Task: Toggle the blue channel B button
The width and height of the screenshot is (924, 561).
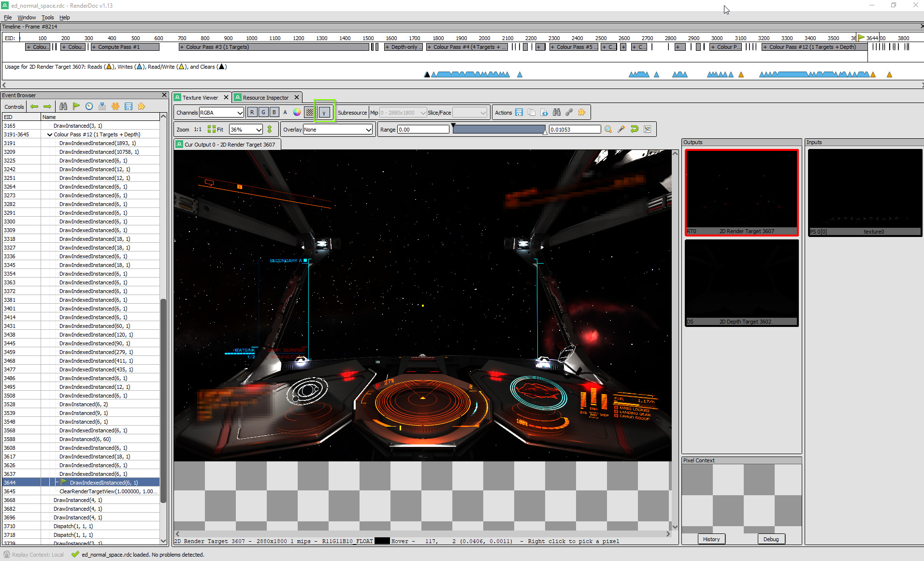Action: pyautogui.click(x=274, y=112)
